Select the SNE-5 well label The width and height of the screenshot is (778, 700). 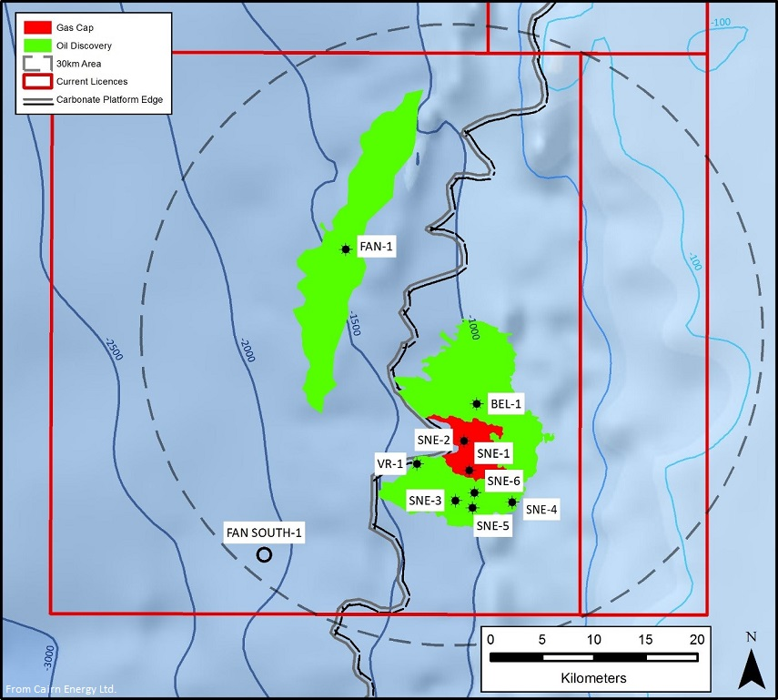tap(491, 526)
